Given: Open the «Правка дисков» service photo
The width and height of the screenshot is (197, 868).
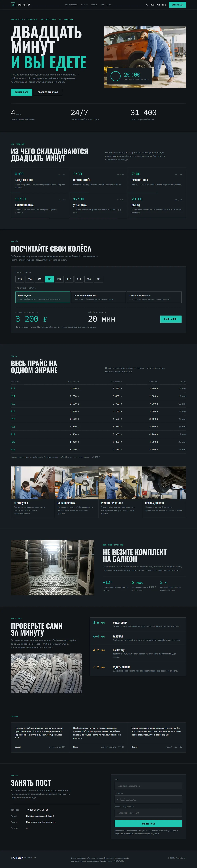Looking at the screenshot, I should [x=164, y=482].
